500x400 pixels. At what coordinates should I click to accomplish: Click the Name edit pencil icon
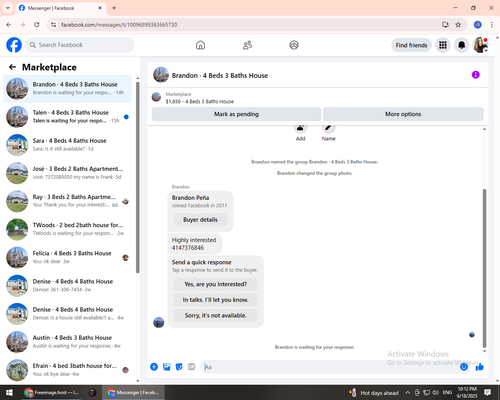coord(328,128)
